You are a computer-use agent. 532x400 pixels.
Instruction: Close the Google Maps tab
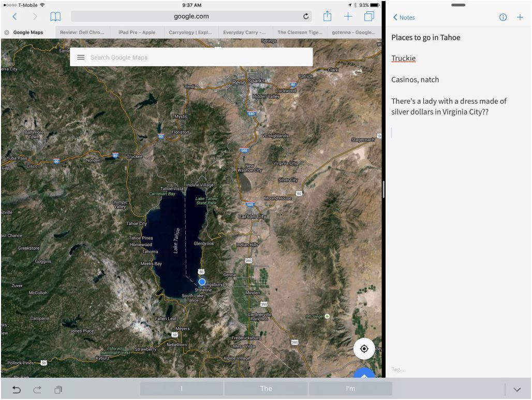[7, 32]
